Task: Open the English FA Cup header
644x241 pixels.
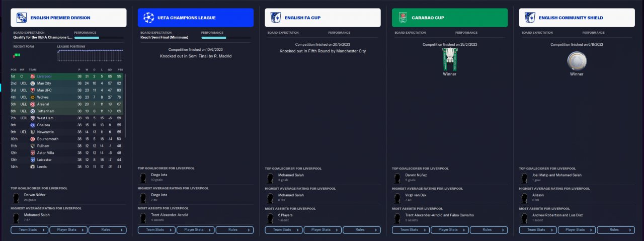Action: 323,18
